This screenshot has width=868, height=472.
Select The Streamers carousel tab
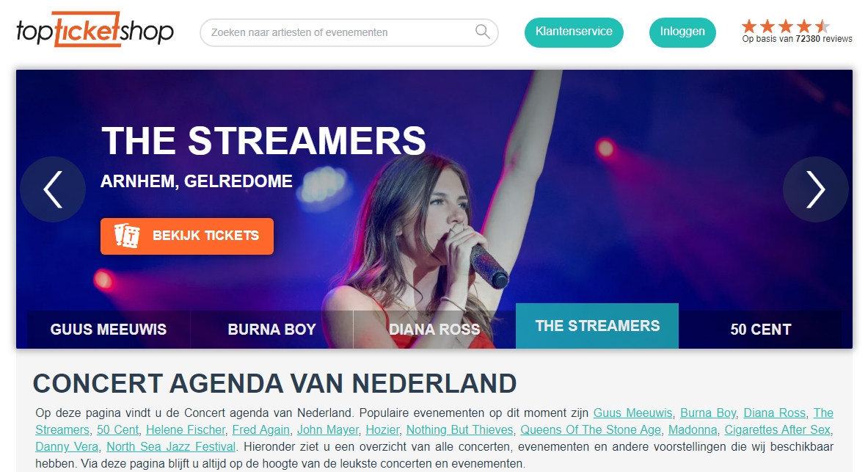point(597,326)
